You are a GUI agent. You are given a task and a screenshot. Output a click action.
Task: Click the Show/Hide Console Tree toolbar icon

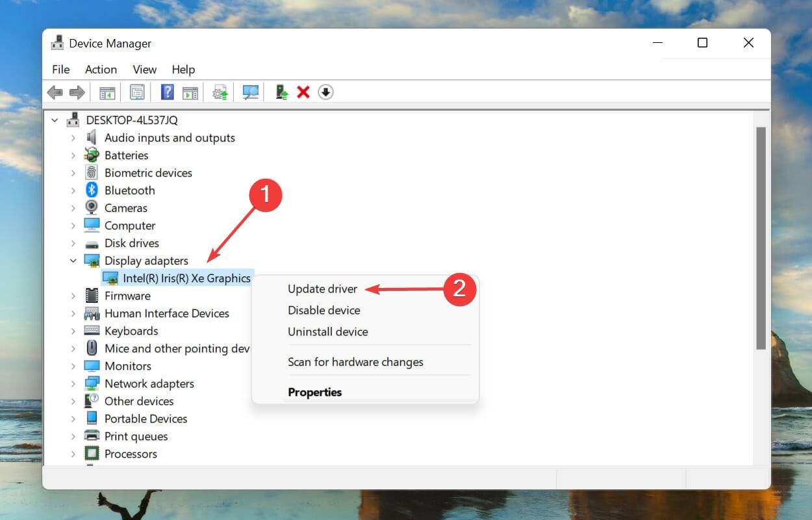click(107, 92)
